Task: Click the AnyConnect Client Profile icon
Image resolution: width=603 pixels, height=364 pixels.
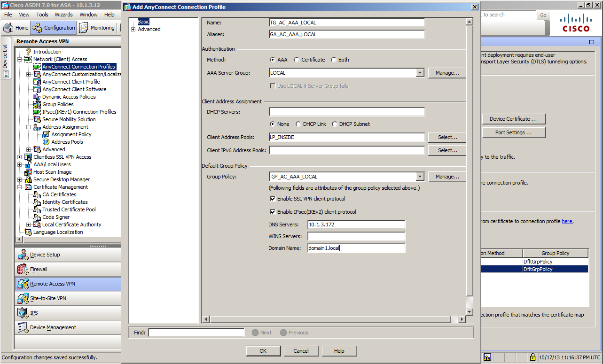Action: pos(37,82)
